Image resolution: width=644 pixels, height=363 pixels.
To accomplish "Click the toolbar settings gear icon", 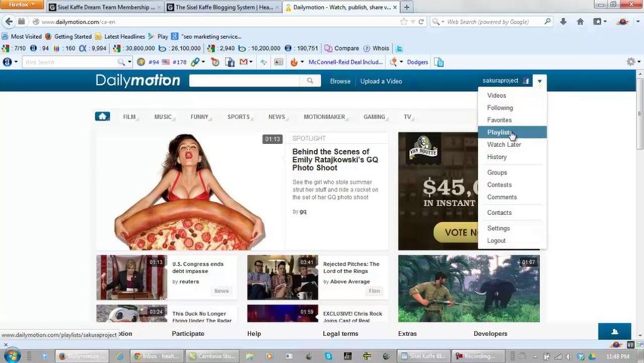I will pyautogui.click(x=630, y=62).
